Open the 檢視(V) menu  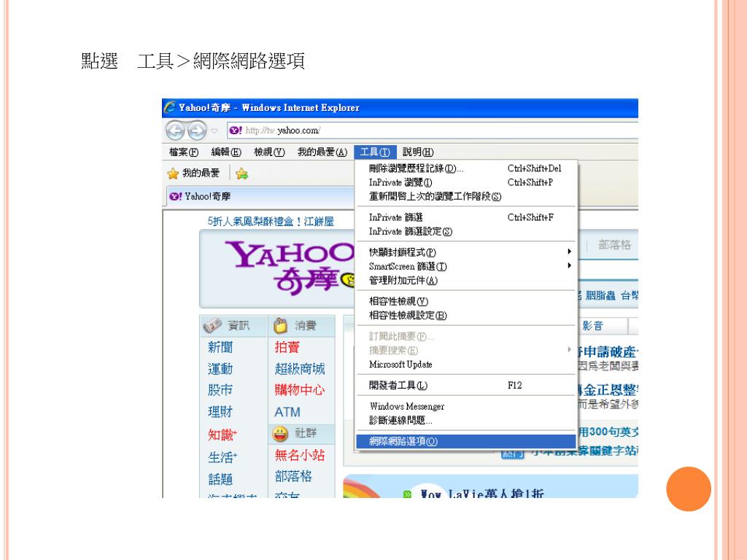click(269, 152)
